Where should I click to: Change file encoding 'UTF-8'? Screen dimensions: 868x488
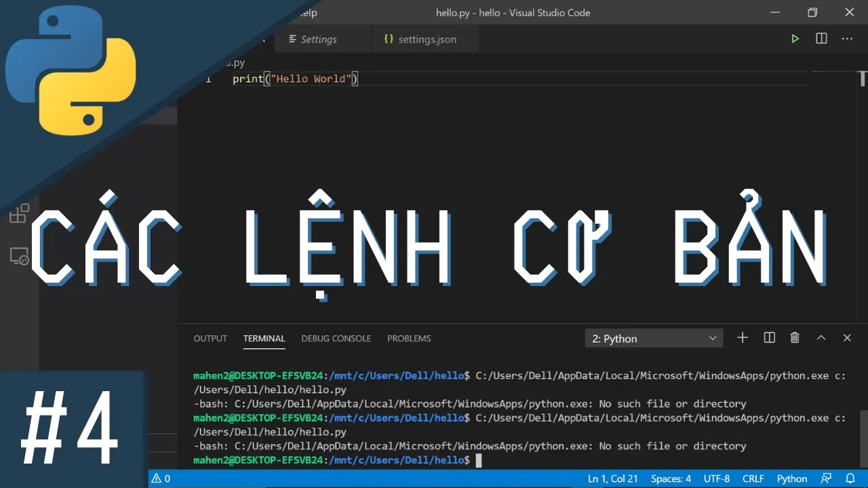pyautogui.click(x=717, y=479)
